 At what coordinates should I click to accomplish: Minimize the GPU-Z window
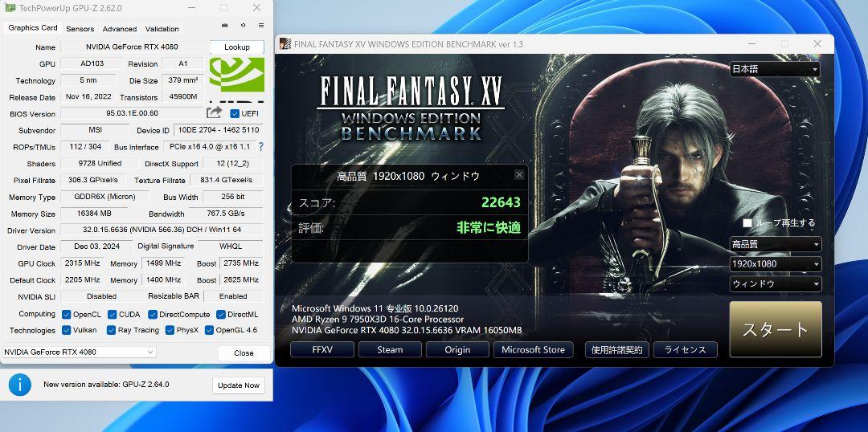[x=191, y=8]
